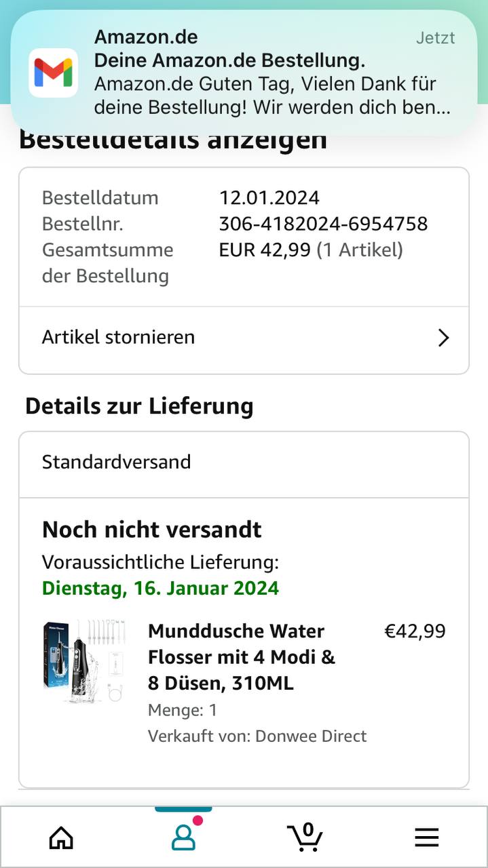Expand the Artikel stornieren chevron arrow

[443, 338]
